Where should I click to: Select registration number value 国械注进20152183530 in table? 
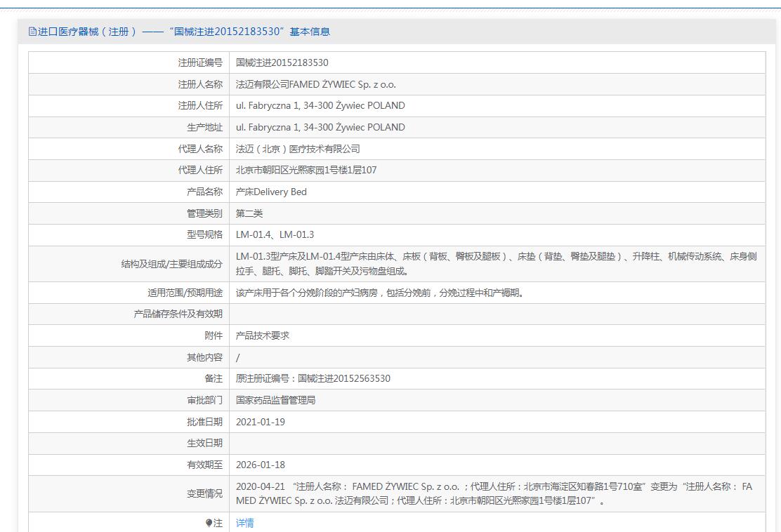[x=282, y=62]
